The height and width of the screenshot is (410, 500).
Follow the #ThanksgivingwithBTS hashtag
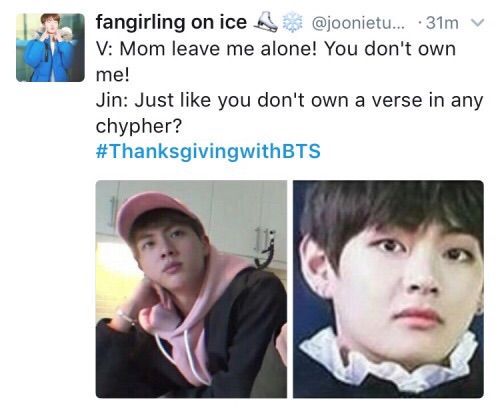point(208,152)
